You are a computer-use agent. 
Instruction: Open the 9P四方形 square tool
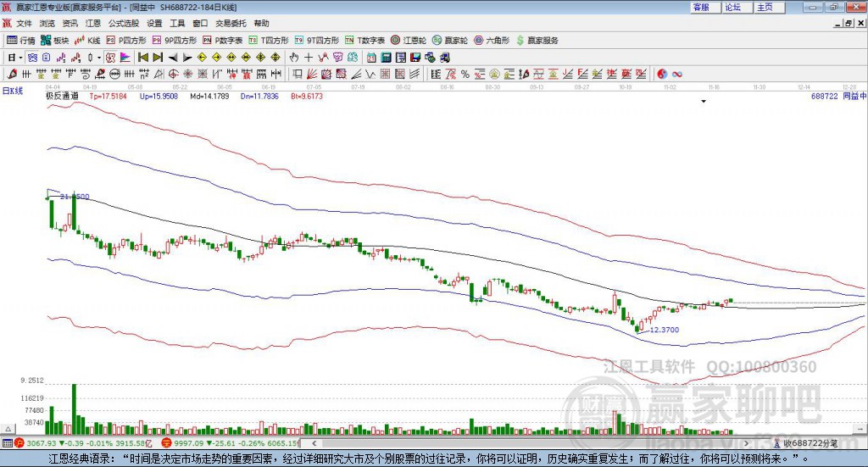point(175,41)
